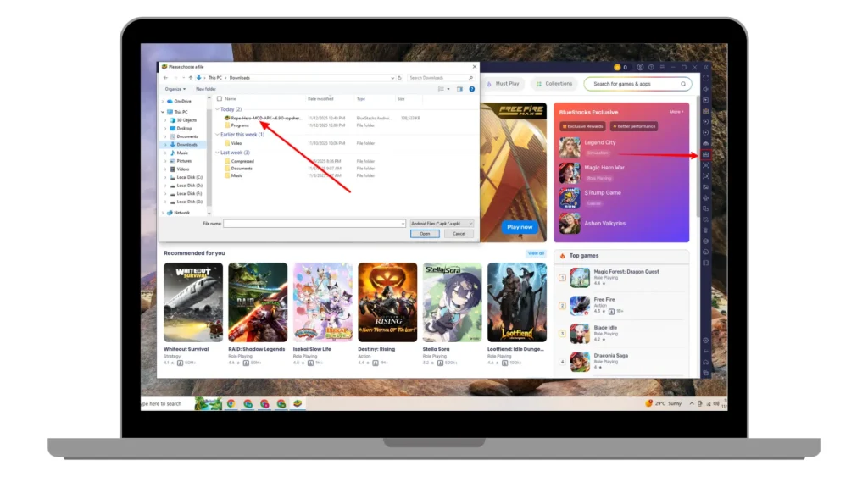Image resolution: width=868 pixels, height=488 pixels.
Task: Click the Better performance badge
Action: (634, 126)
